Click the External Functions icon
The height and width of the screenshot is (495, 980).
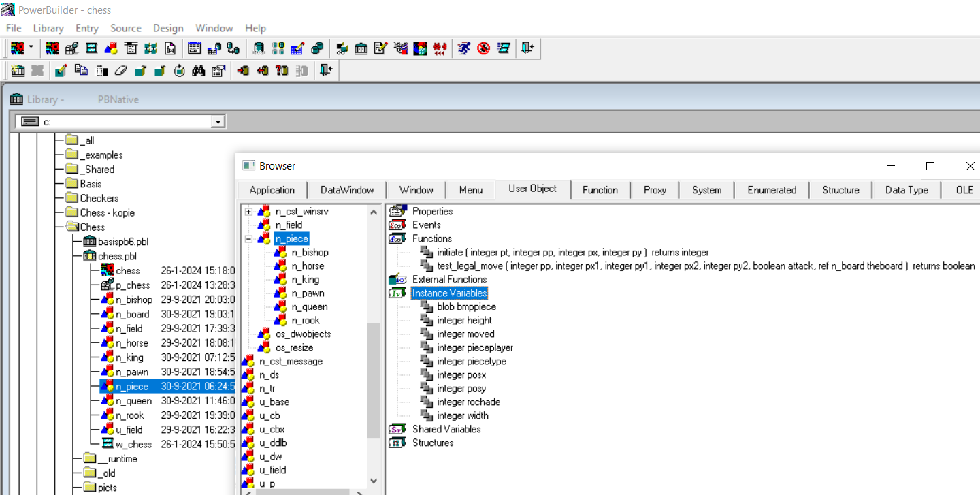[397, 279]
